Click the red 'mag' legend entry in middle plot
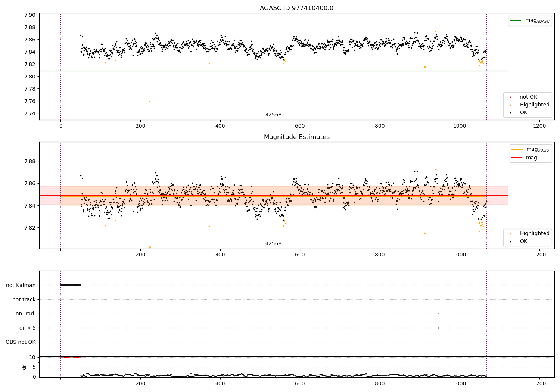The image size is (560, 392). (x=525, y=158)
